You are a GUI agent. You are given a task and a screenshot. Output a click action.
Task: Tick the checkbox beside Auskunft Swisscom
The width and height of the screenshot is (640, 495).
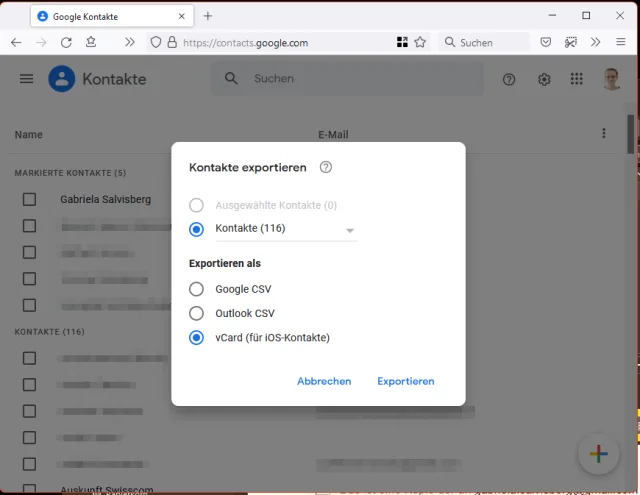coord(29,489)
